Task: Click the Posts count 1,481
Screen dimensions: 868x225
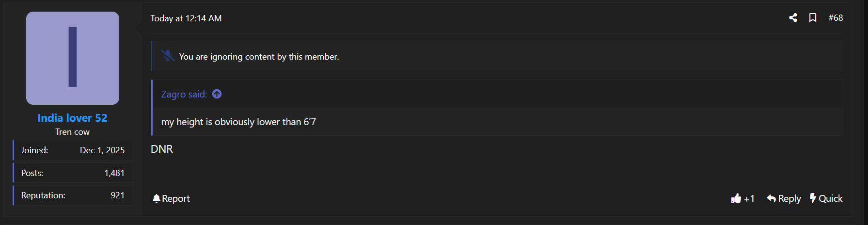Action: coord(114,173)
